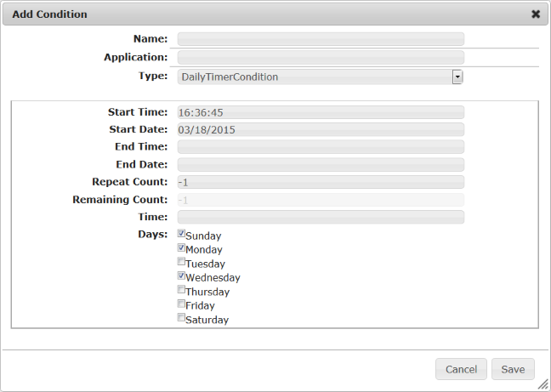Uncheck the Sunday checkbox
Image resolution: width=551 pixels, height=392 pixels.
[181, 234]
